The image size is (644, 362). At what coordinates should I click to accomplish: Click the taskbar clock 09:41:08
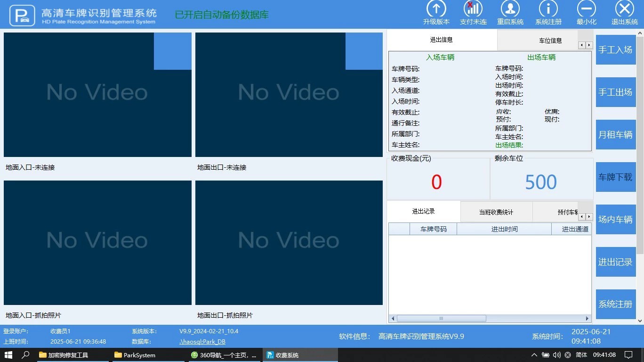pyautogui.click(x=604, y=355)
